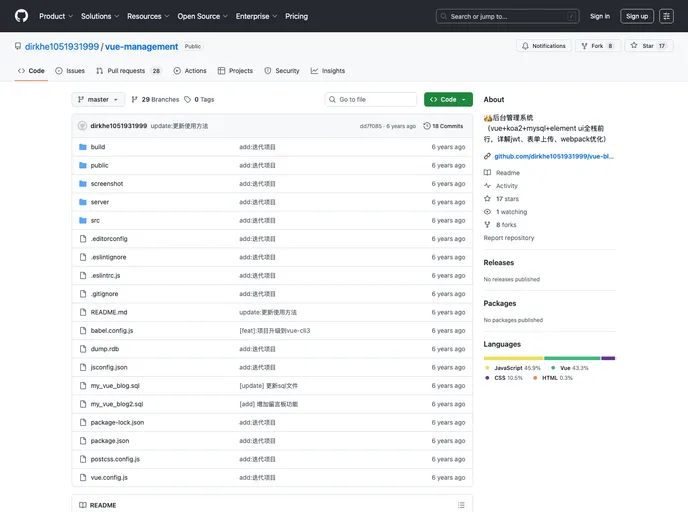This screenshot has width=688, height=512.
Task: Open the Product menu
Action: [56, 16]
